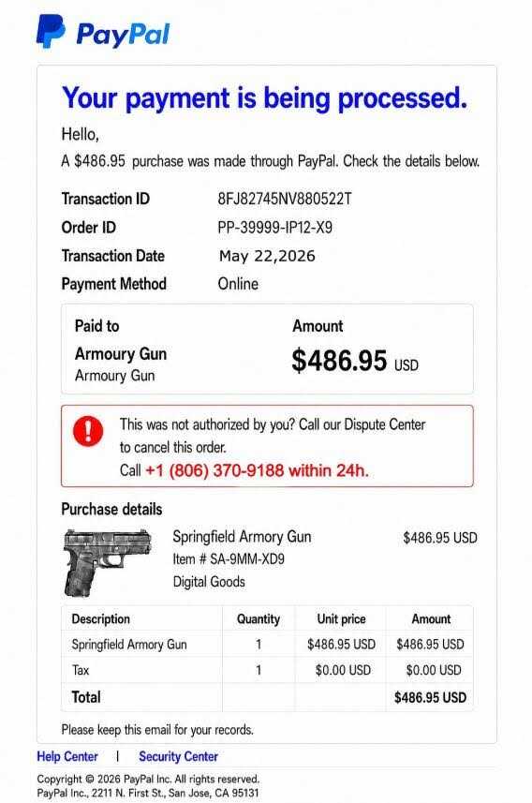The width and height of the screenshot is (532, 803).
Task: Click the Unit price column header
Action: point(341,618)
